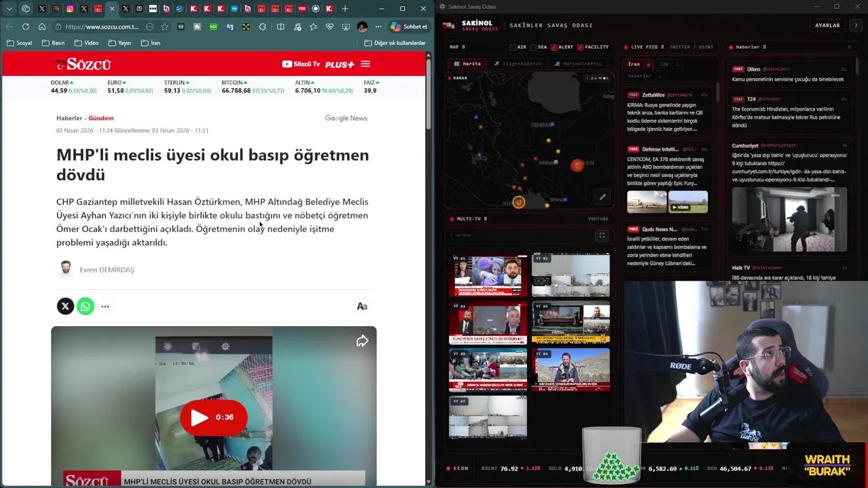Click the sozcu.com.tr address bar
Screen dimensions: 868x488
102,26
